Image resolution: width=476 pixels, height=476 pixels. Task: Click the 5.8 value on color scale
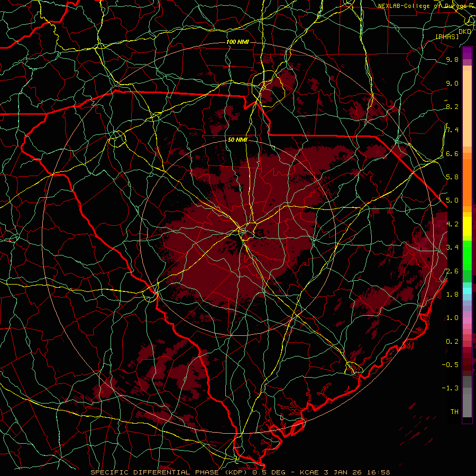pos(452,177)
